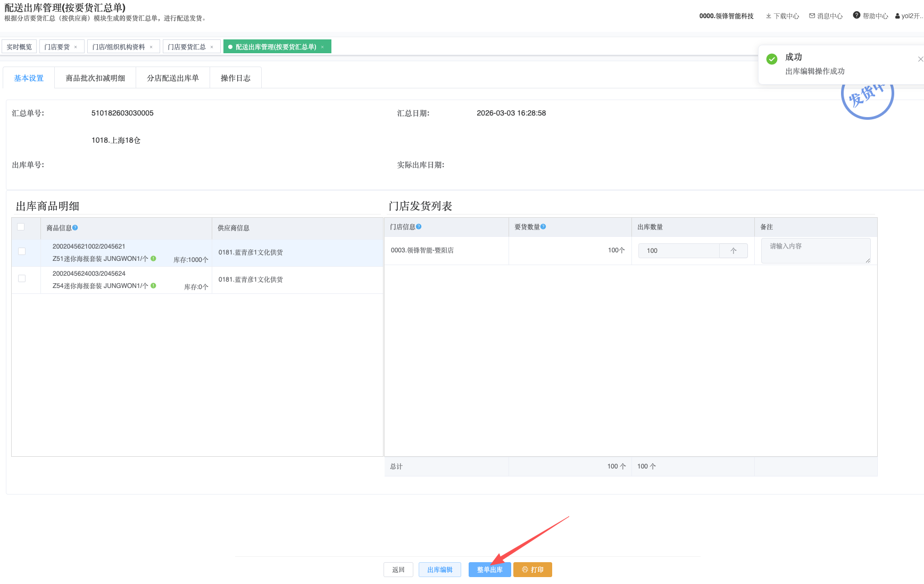Switch to the 商品批次扣减明细 tab

[95, 78]
